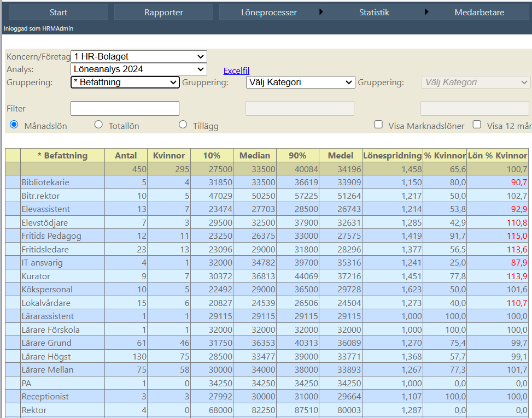This screenshot has width=532, height=418.
Task: Sort by the Medel column header
Action: point(341,156)
